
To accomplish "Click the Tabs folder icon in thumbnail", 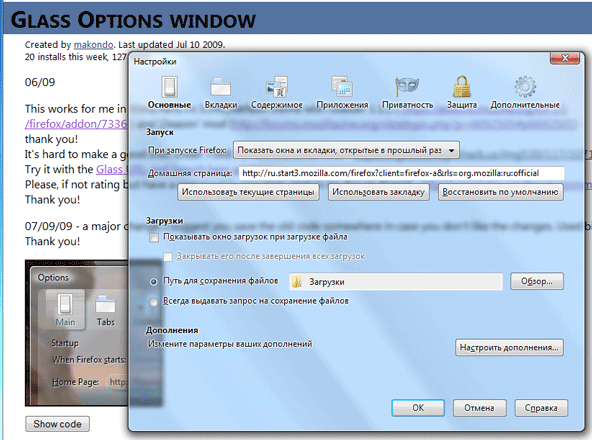I will 106,305.
